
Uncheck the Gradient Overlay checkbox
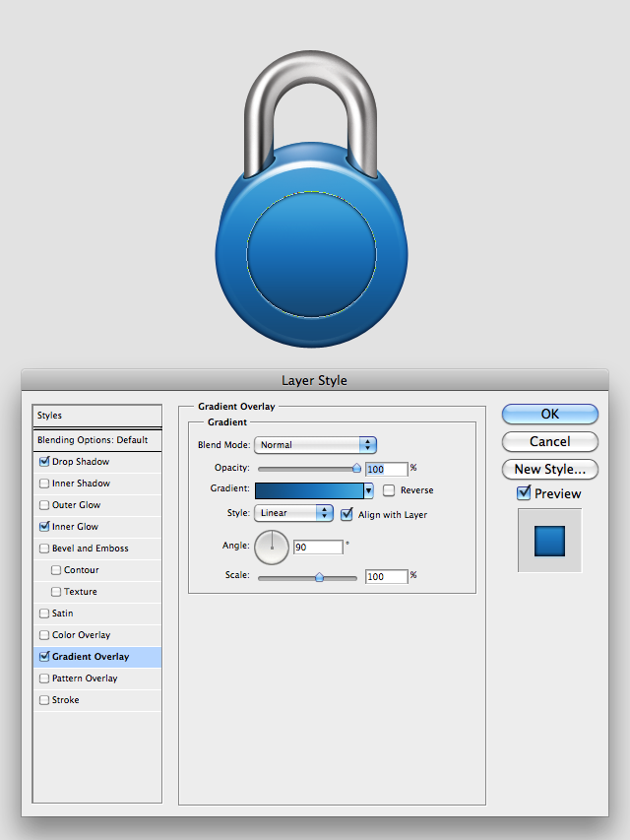click(x=44, y=656)
